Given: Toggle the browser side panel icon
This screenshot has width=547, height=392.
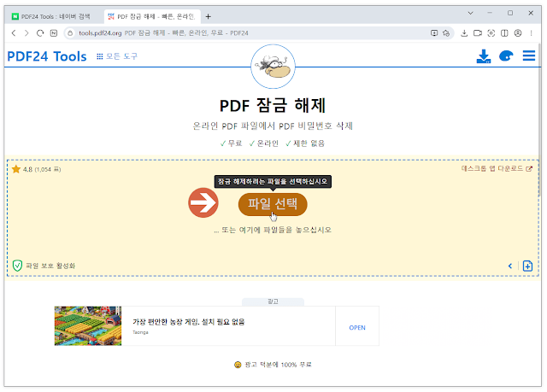Looking at the screenshot, I should click(x=504, y=33).
